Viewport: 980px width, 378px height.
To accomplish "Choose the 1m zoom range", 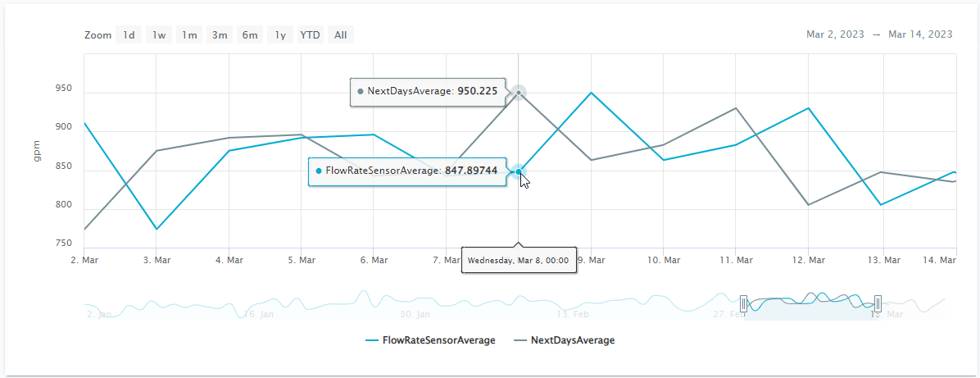I will (x=189, y=35).
